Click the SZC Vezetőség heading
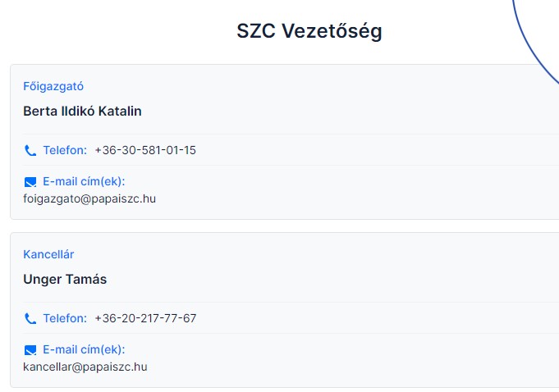Image resolution: width=559 pixels, height=392 pixels. click(309, 31)
